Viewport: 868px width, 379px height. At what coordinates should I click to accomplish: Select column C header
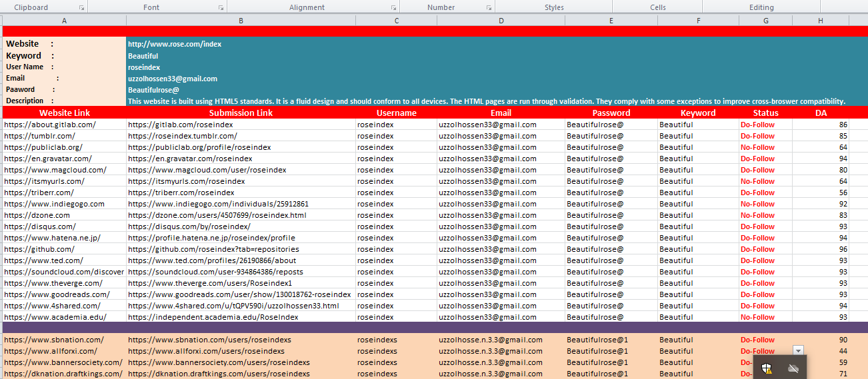(396, 21)
